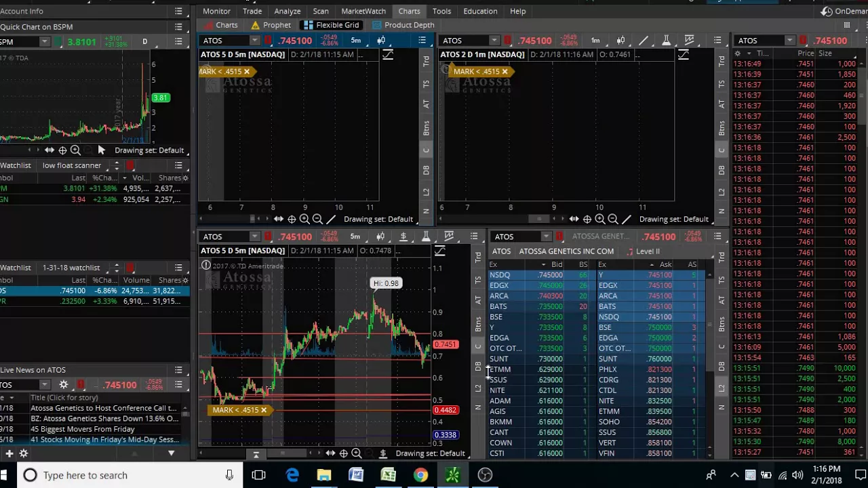Select crosshair pan tool under top-left chart
Viewport: 868px width, 488px height.
(x=292, y=219)
